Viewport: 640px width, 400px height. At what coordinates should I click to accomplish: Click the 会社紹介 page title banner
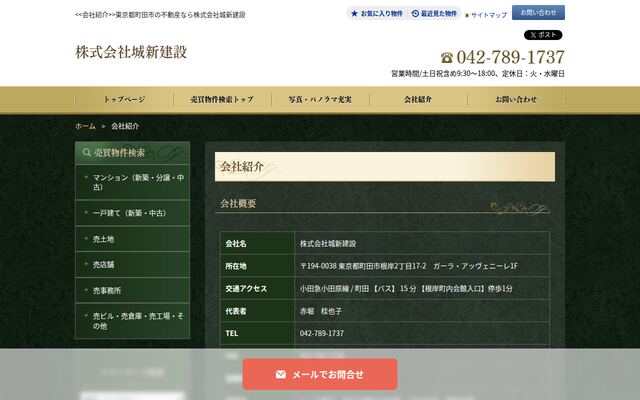(384, 167)
